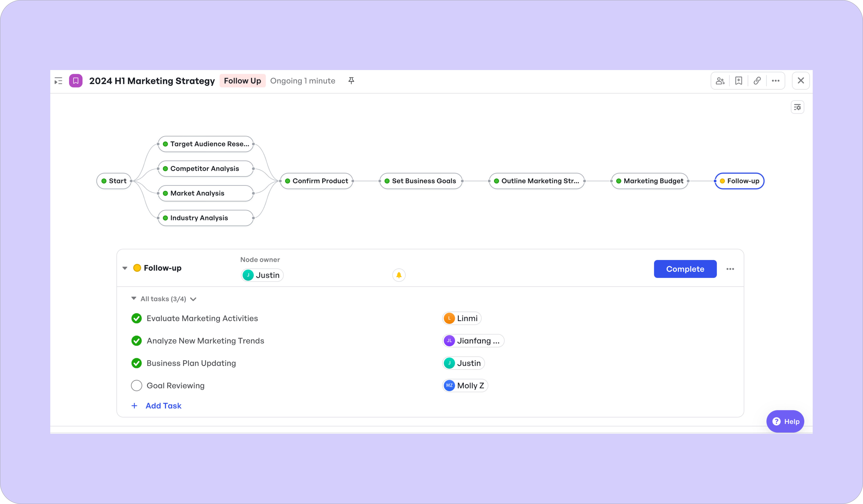Select the Start node

click(x=114, y=181)
